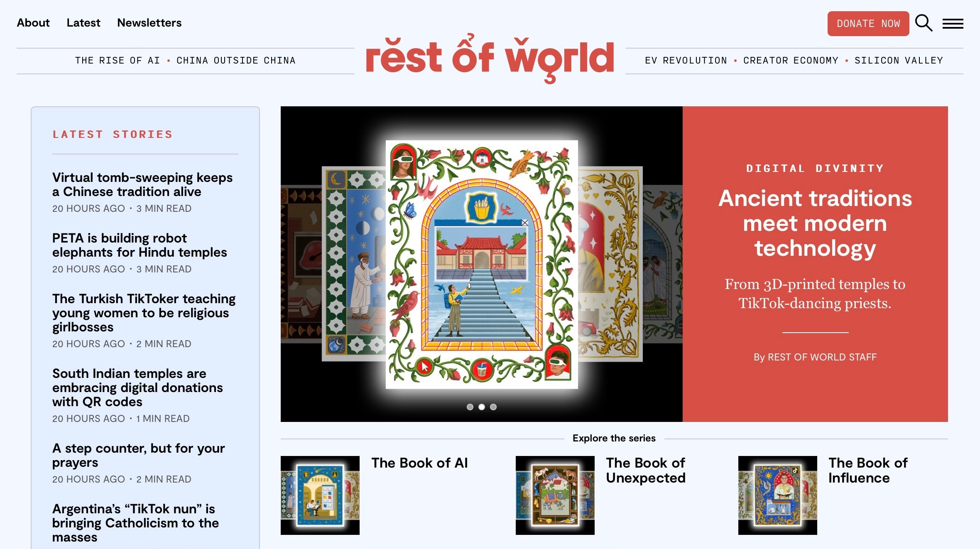Go to EV Revolution topic
Screen dimensions: 980x549
pos(686,61)
